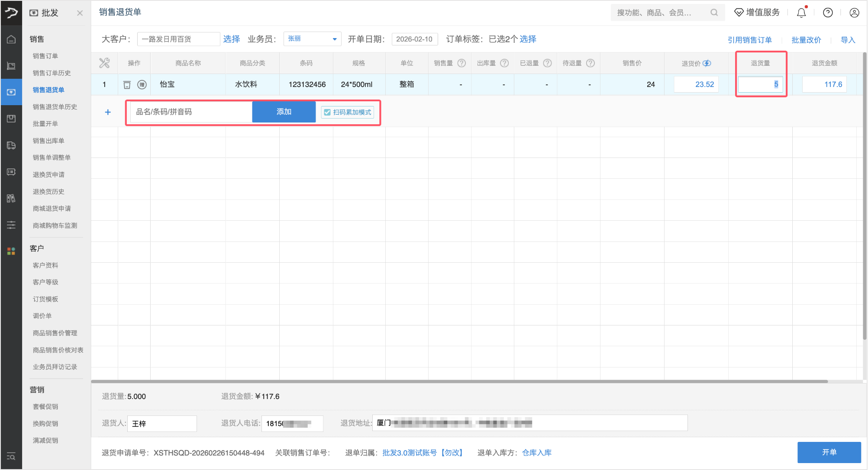Click the currency toggle icon in 退货价 header
The width and height of the screenshot is (868, 470).
click(x=707, y=63)
